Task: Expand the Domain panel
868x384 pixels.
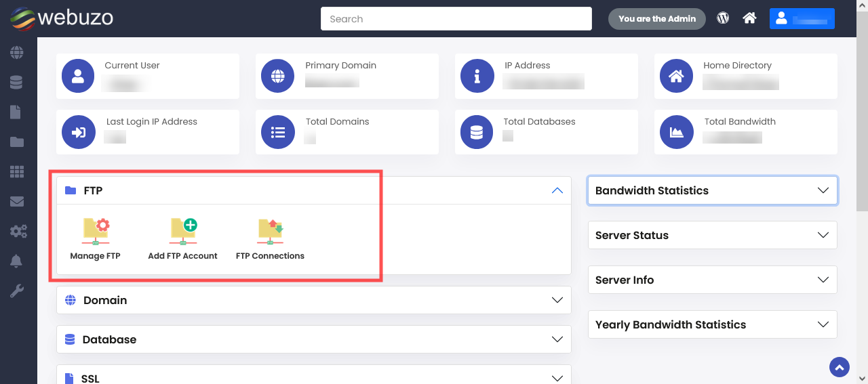Action: coord(557,300)
